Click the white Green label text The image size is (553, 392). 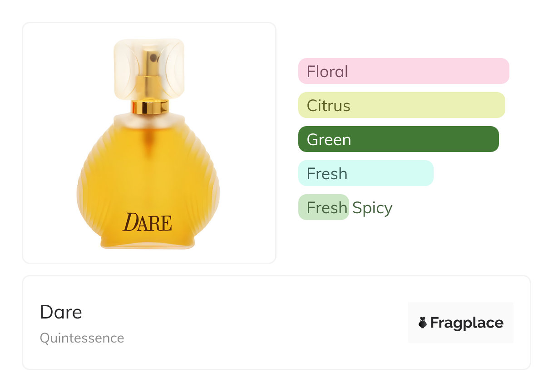[329, 140]
